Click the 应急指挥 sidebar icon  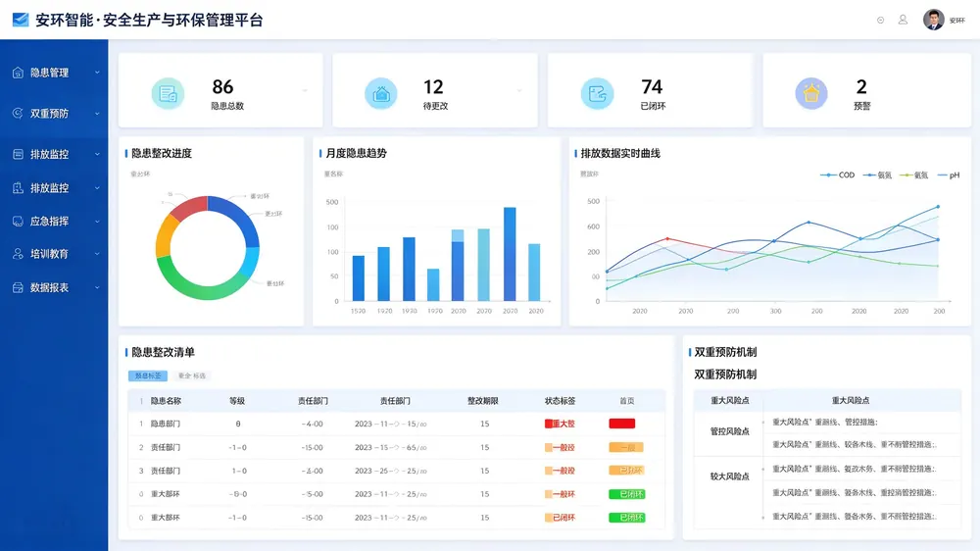18,221
